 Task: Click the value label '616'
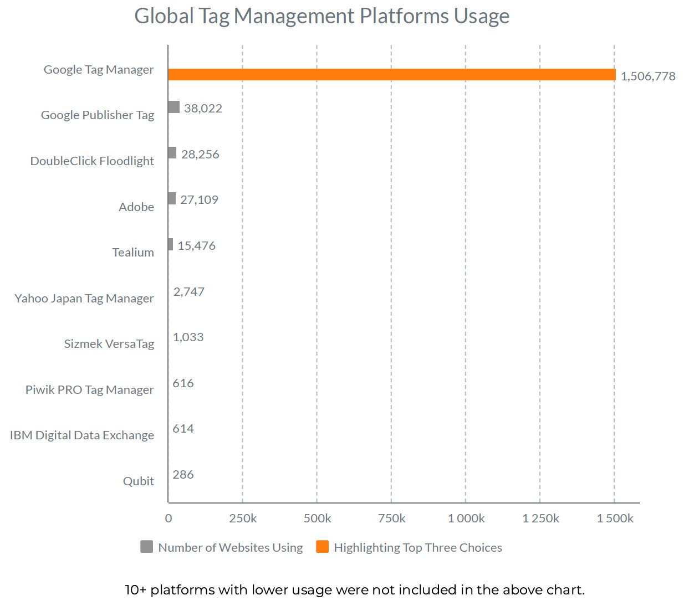coord(183,383)
